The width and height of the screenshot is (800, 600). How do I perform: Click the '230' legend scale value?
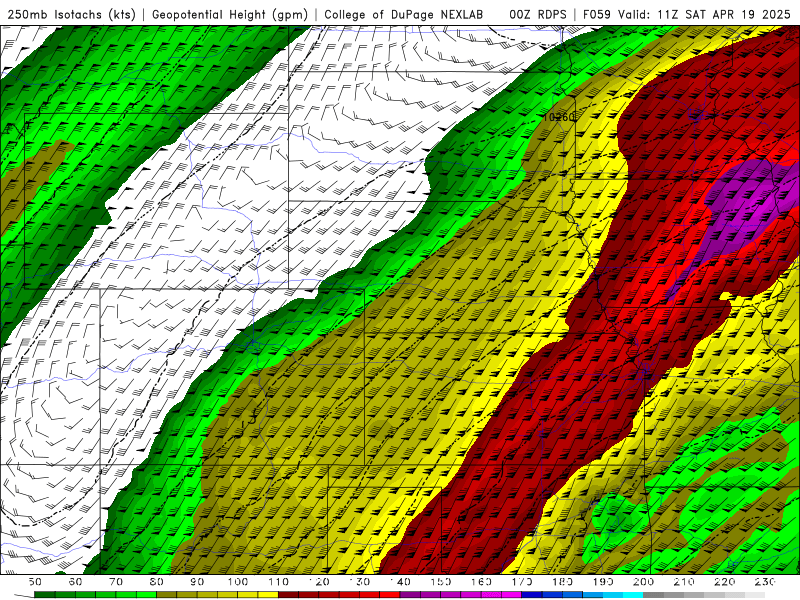click(x=765, y=582)
